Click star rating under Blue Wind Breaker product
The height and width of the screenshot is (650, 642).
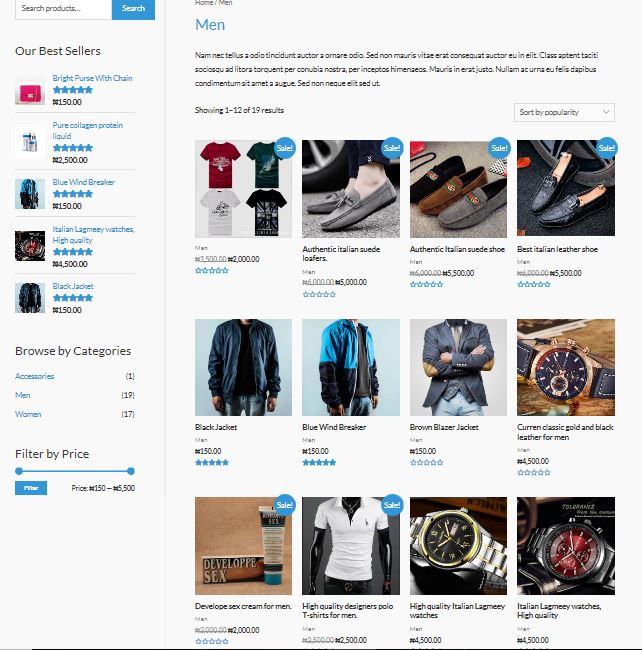click(x=319, y=462)
